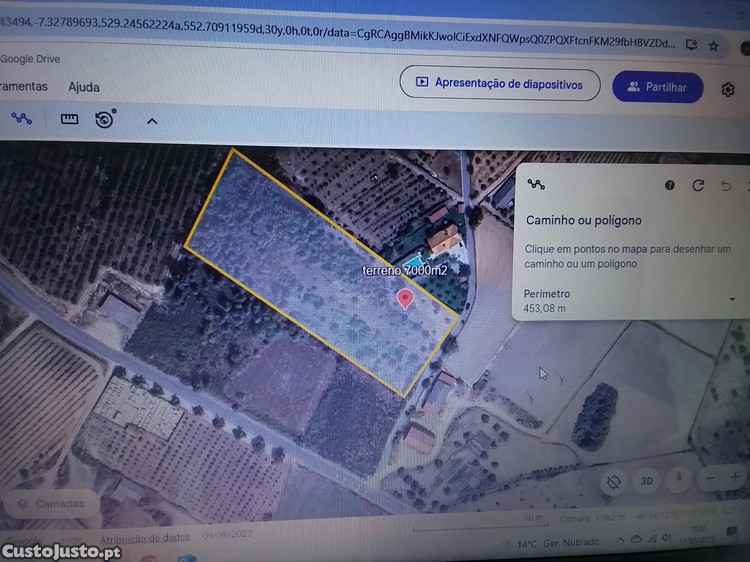Expand the Perímetro units dropdown
Viewport: 750px width, 562px height.
click(x=733, y=299)
